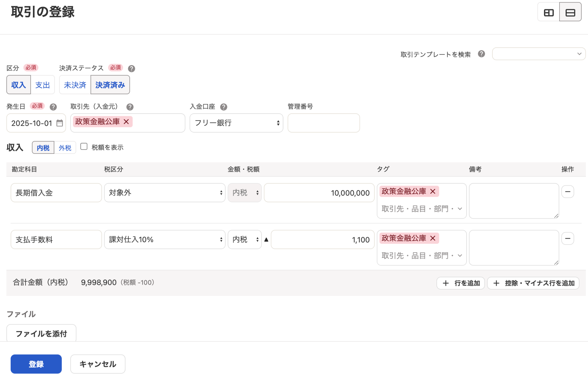Remove 政策金融公庫 tag in 長期借入金 row

tap(433, 191)
